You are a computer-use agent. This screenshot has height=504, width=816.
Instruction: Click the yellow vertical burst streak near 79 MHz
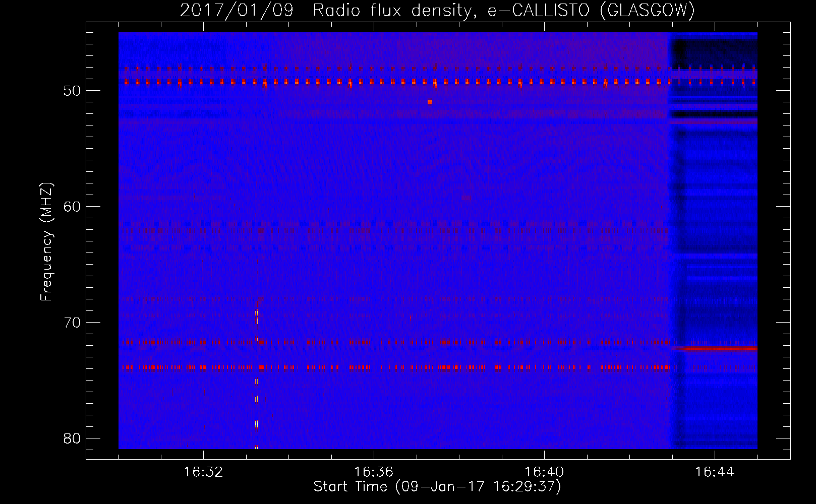(256, 424)
